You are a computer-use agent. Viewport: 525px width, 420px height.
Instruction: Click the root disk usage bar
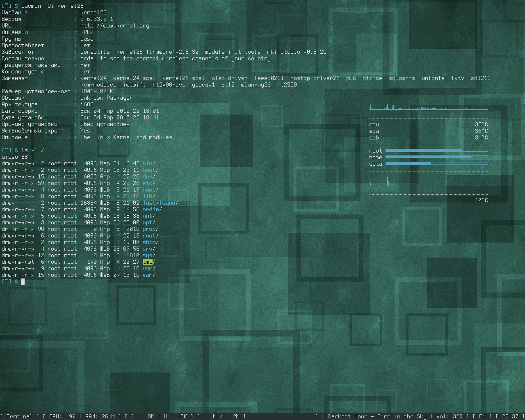[x=437, y=151]
